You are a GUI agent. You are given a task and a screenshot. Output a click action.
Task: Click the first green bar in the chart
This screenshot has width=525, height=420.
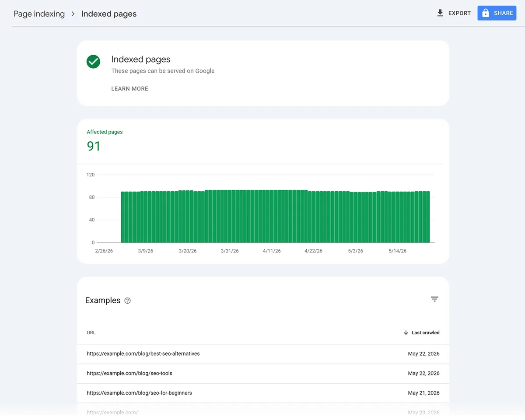pos(123,217)
